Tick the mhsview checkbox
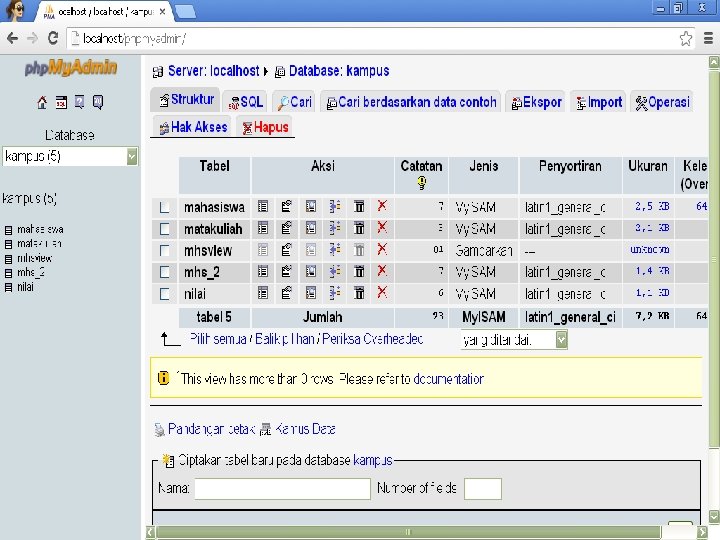Screen dimensions: 720x540 pos(164,250)
